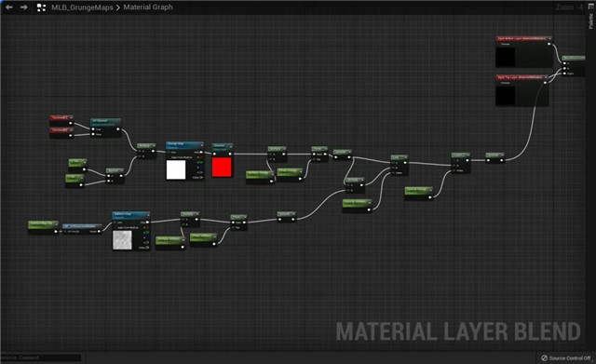
Task: Click the Material Graph breadcrumb link
Action: [148, 7]
